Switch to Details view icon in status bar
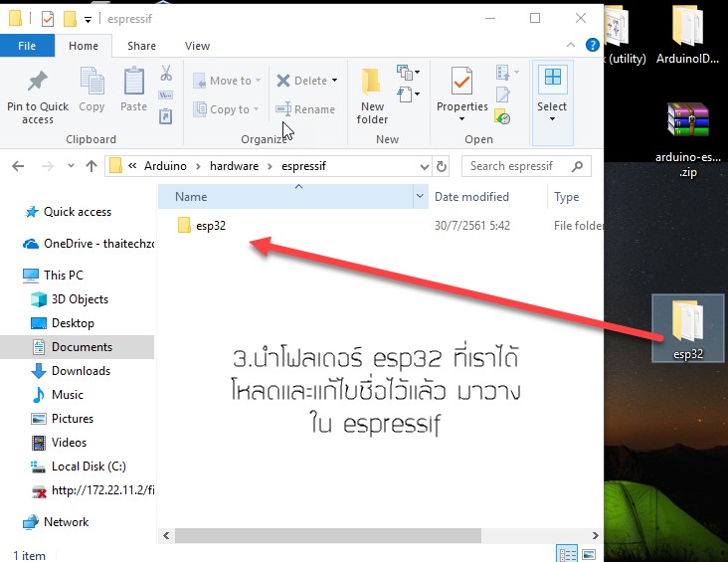This screenshot has height=562, width=728. 567,554
